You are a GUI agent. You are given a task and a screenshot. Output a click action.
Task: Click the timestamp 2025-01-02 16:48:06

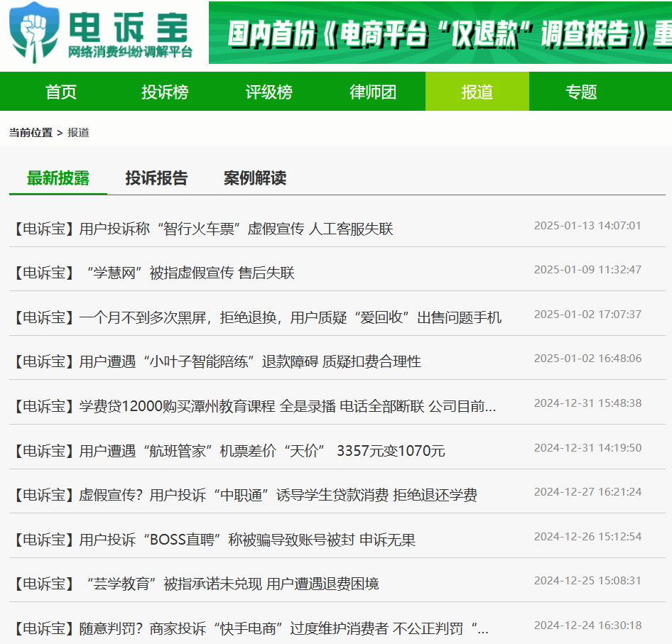click(x=587, y=359)
